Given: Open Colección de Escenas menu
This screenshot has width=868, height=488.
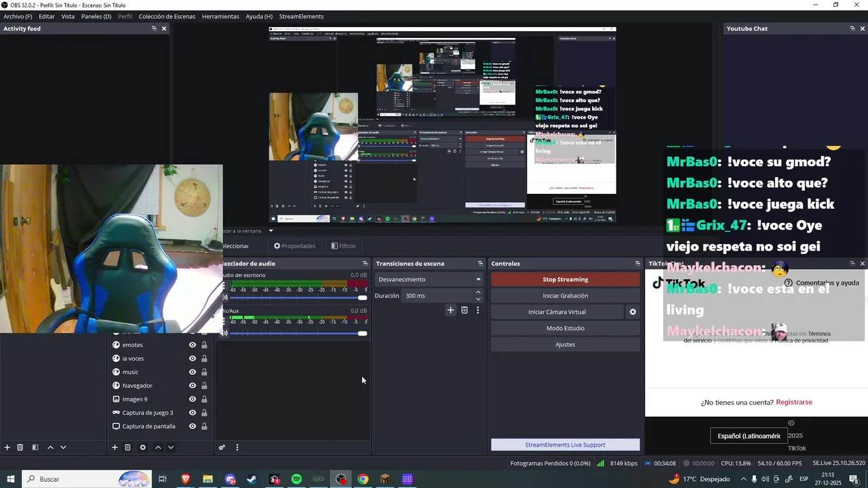Looking at the screenshot, I should point(167,16).
